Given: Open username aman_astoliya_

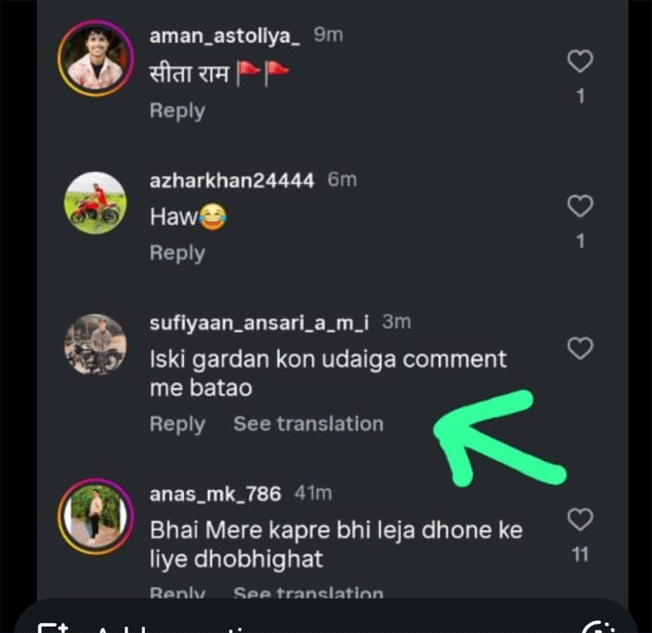Looking at the screenshot, I should (226, 36).
